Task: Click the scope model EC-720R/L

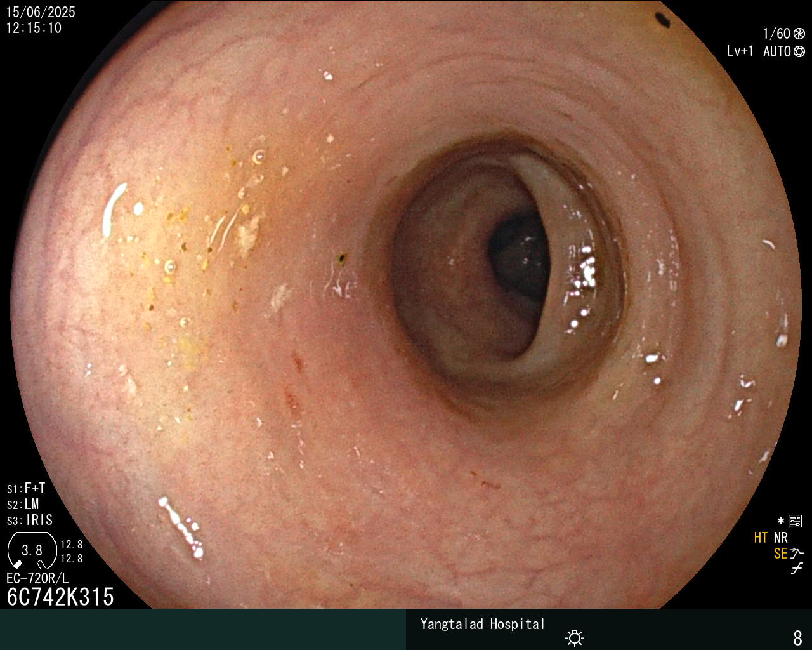Action: (x=37, y=578)
